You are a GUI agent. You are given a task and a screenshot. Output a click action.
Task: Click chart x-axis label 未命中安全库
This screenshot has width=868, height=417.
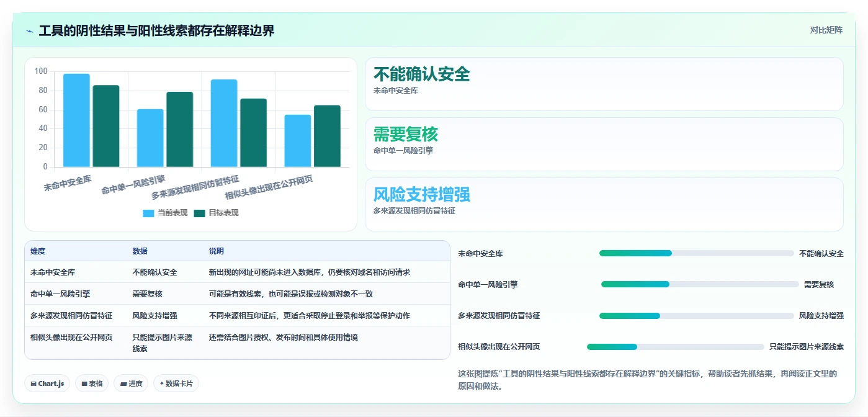tap(68, 182)
